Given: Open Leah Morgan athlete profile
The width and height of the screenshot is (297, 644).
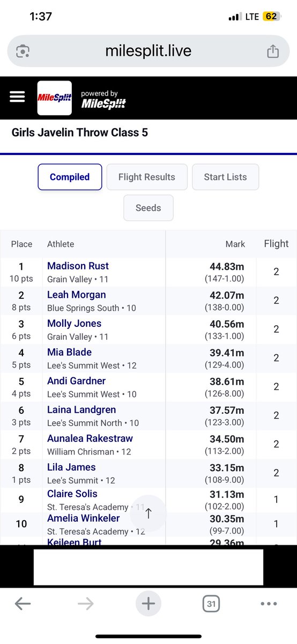Looking at the screenshot, I should coord(77,295).
